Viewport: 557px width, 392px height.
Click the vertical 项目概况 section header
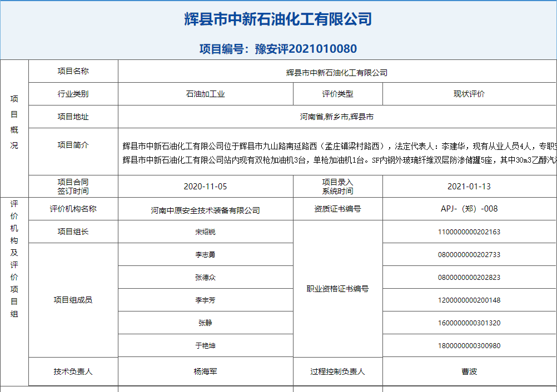14,122
